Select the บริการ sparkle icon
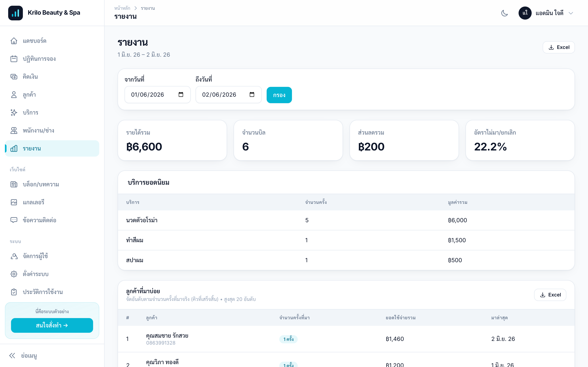Image resolution: width=588 pixels, height=367 pixels. [14, 113]
